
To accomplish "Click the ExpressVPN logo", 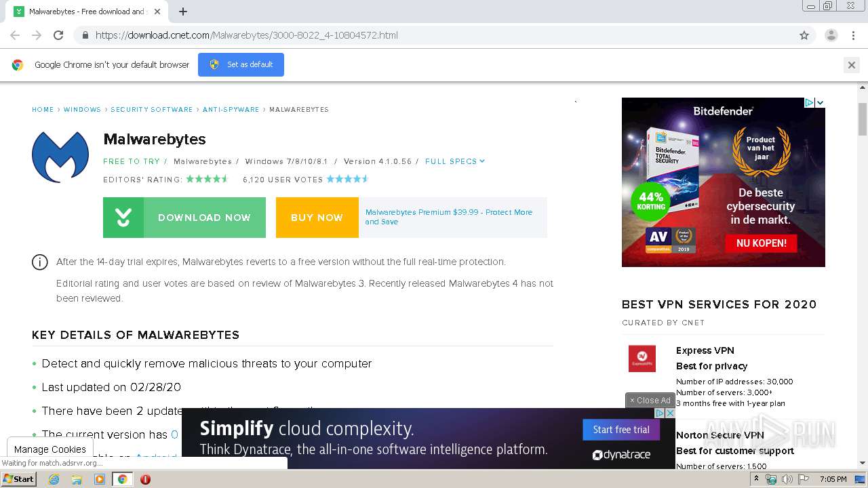I will [x=642, y=359].
